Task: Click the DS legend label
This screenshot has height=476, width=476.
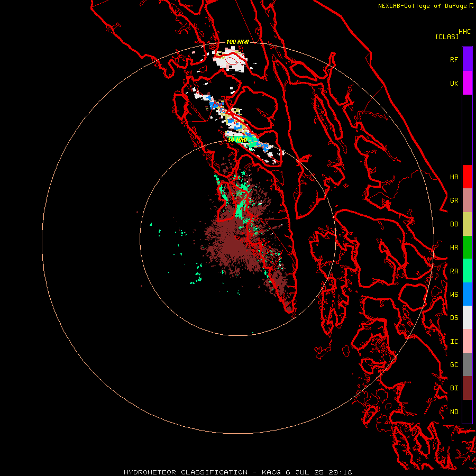Action: (x=454, y=318)
